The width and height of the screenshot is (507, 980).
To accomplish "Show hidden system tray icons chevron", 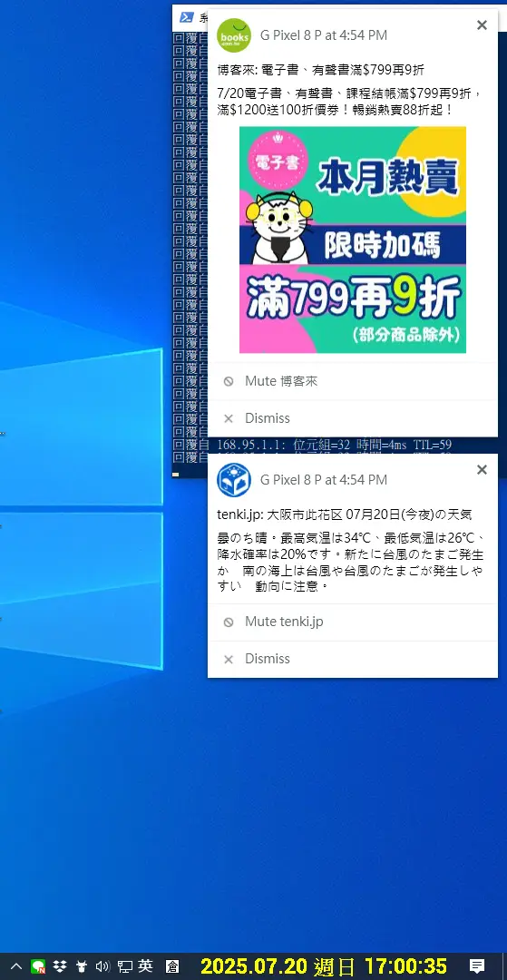I will (16, 966).
